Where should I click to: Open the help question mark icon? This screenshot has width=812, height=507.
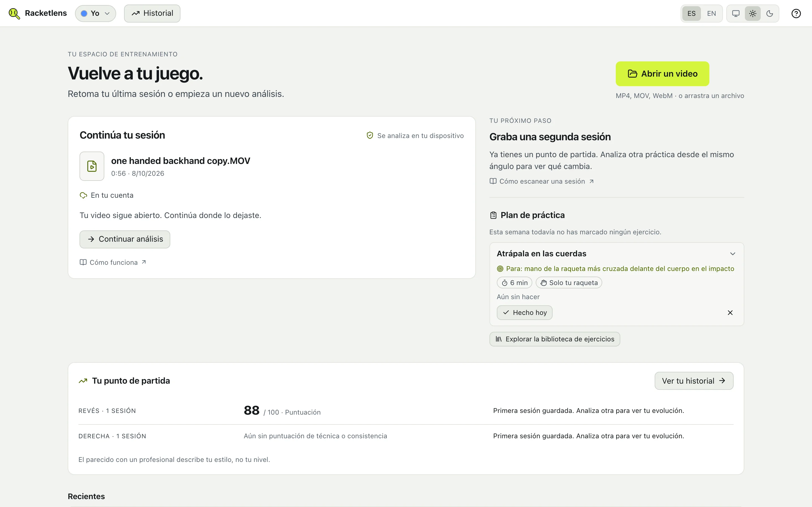796,14
